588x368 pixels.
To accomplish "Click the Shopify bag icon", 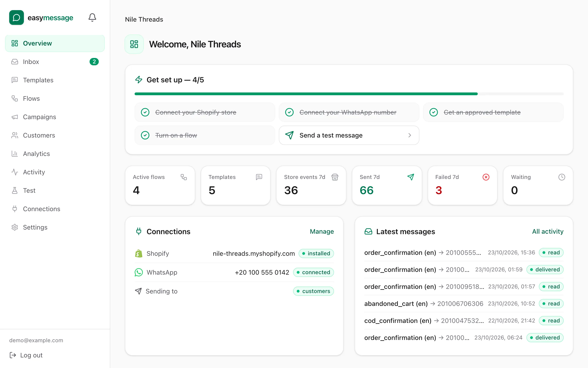I will [x=139, y=253].
